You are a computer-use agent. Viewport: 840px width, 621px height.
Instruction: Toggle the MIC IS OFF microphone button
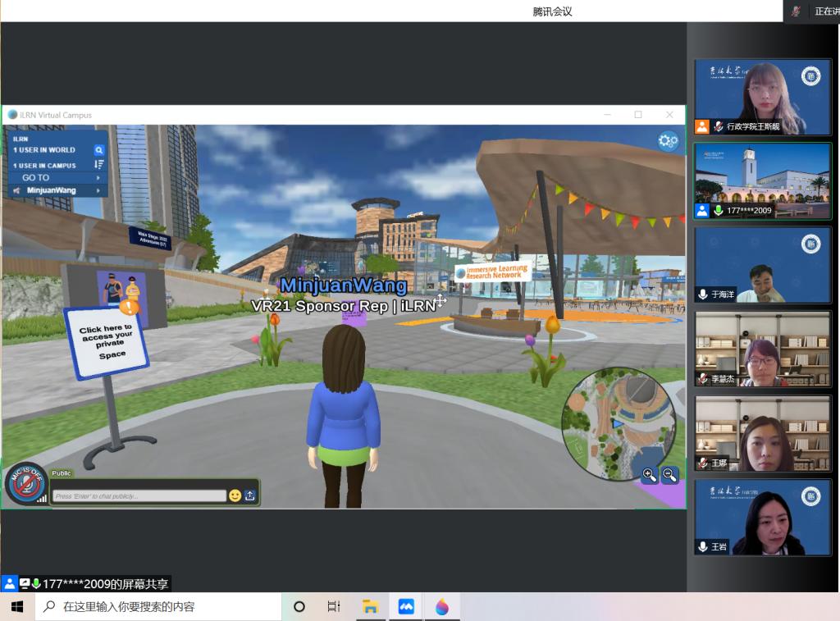coord(25,484)
